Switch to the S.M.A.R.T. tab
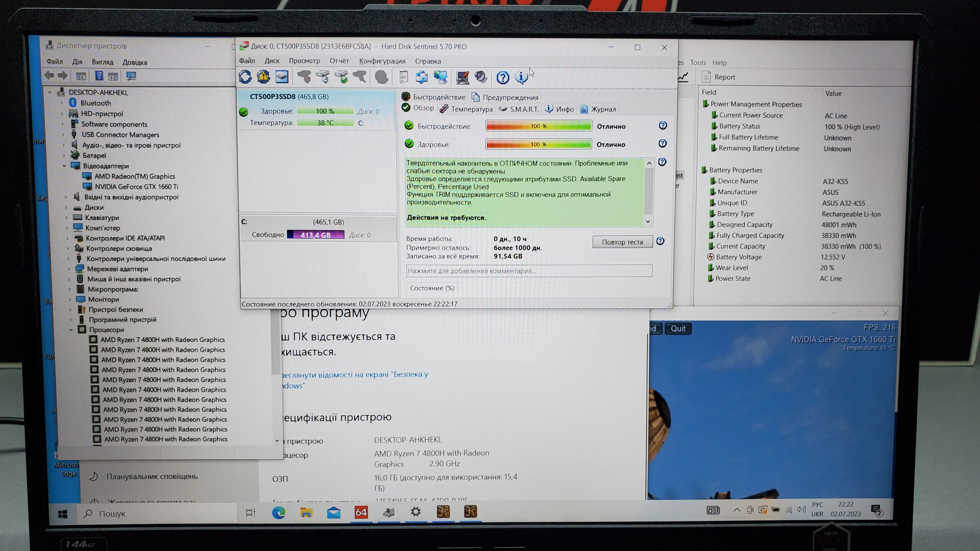Image resolution: width=980 pixels, height=551 pixels. (x=519, y=109)
